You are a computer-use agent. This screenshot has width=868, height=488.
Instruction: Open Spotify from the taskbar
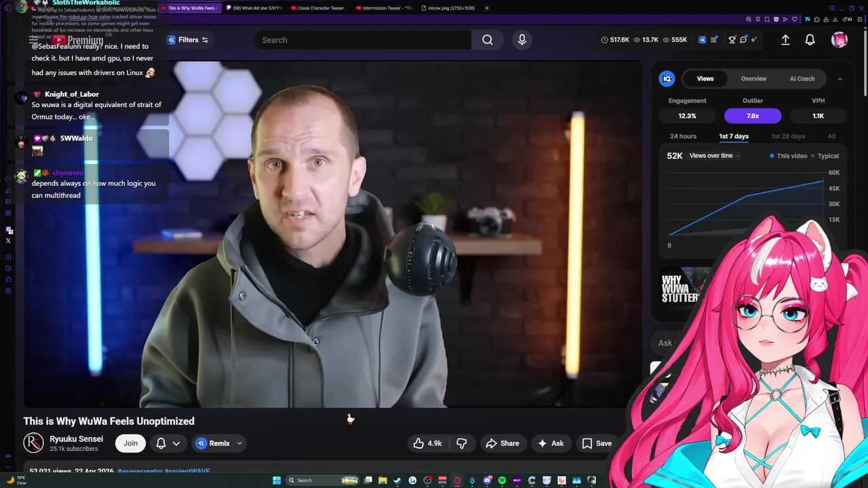[502, 481]
